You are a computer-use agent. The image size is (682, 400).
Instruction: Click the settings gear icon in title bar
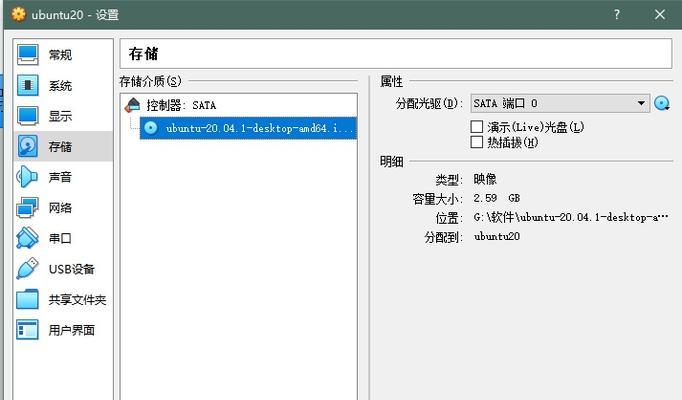point(18,14)
